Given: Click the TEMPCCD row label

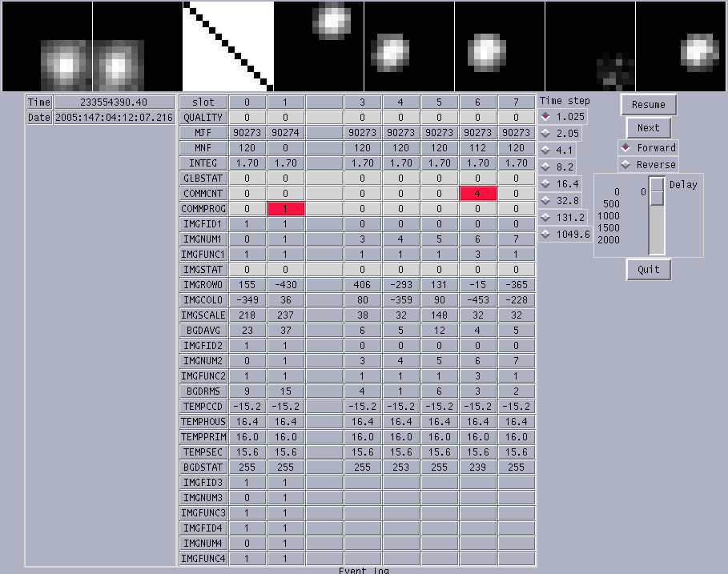Looking at the screenshot, I should coord(203,407).
